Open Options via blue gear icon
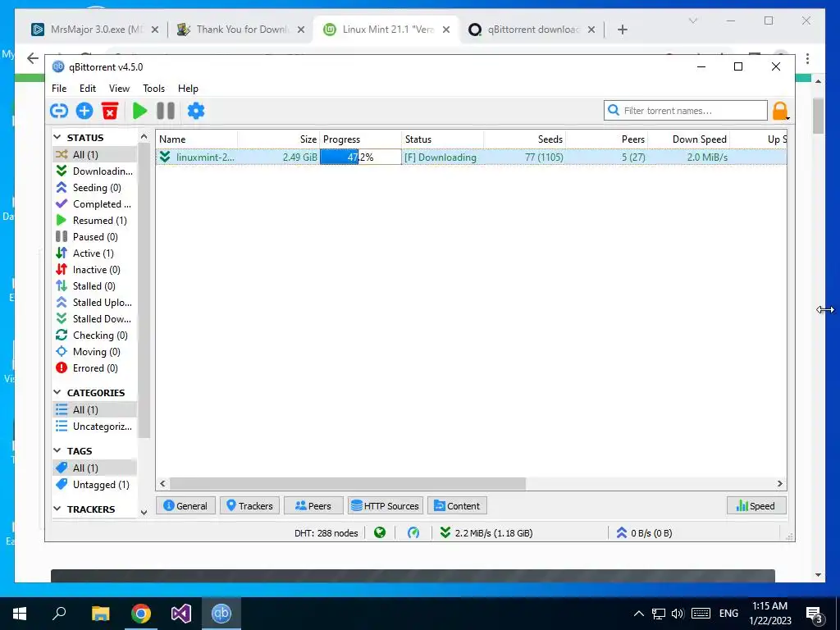840x630 pixels. [196, 111]
